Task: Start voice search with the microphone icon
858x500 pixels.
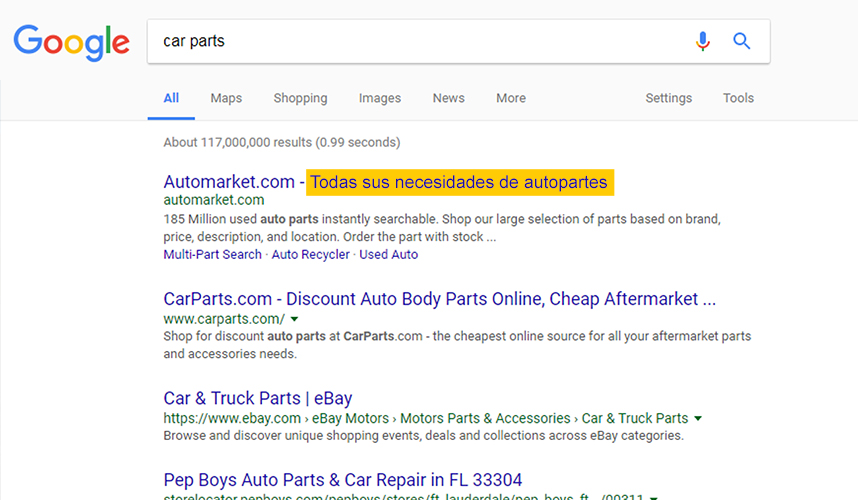Action: click(x=703, y=41)
